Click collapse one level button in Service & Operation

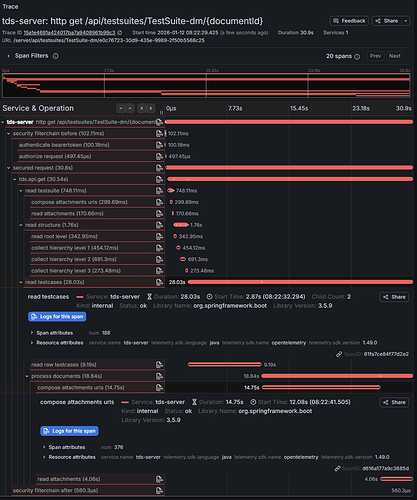coord(130,108)
